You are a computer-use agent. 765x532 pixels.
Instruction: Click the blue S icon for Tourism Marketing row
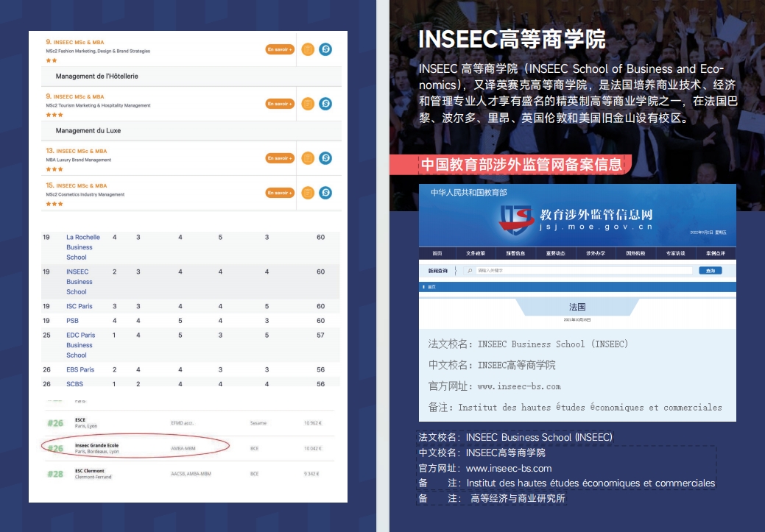tap(325, 104)
